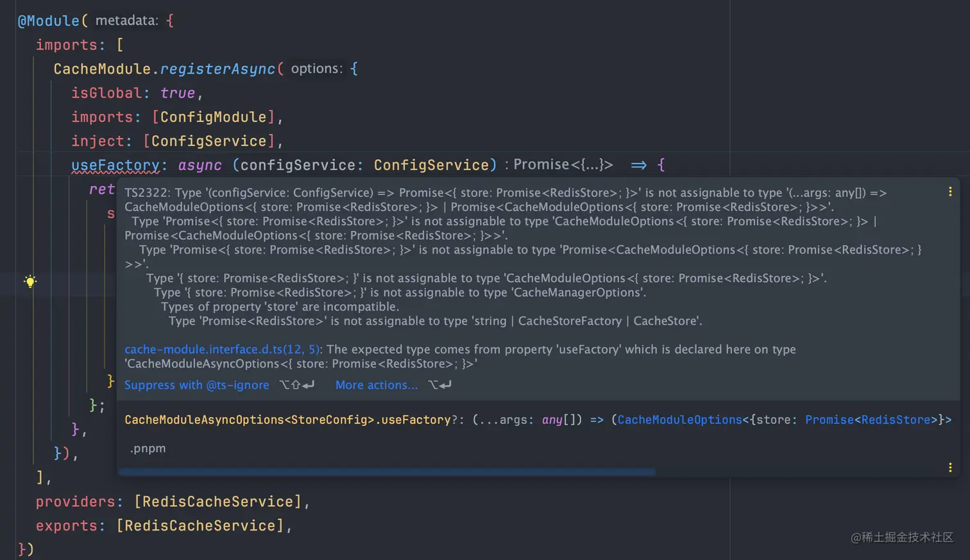Image resolution: width=970 pixels, height=560 pixels.
Task: Click the configService parameter name
Action: coord(298,165)
